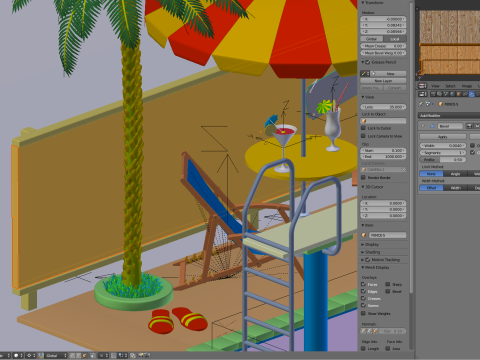Expand the Display panel
This screenshot has height=360, width=480.
pyautogui.click(x=363, y=245)
